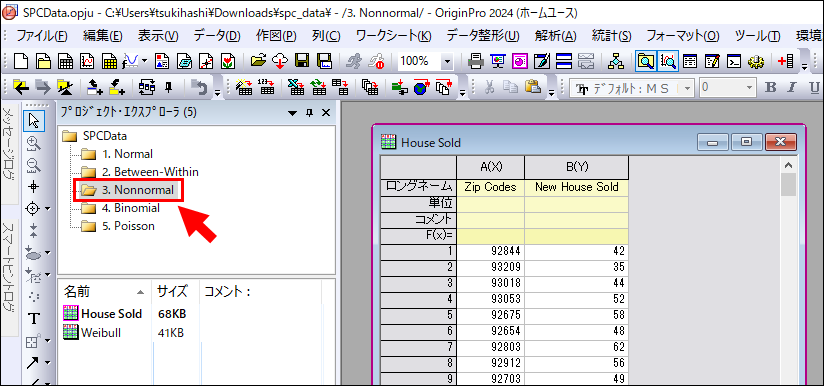Screen dimensions: 824x386
Task: Create a new Notes window
Action: click(x=184, y=61)
